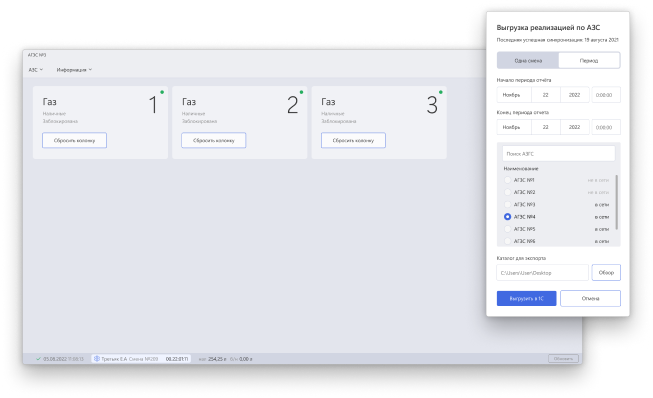Click the operator icon beside Третьяк Е.А.

97,358
